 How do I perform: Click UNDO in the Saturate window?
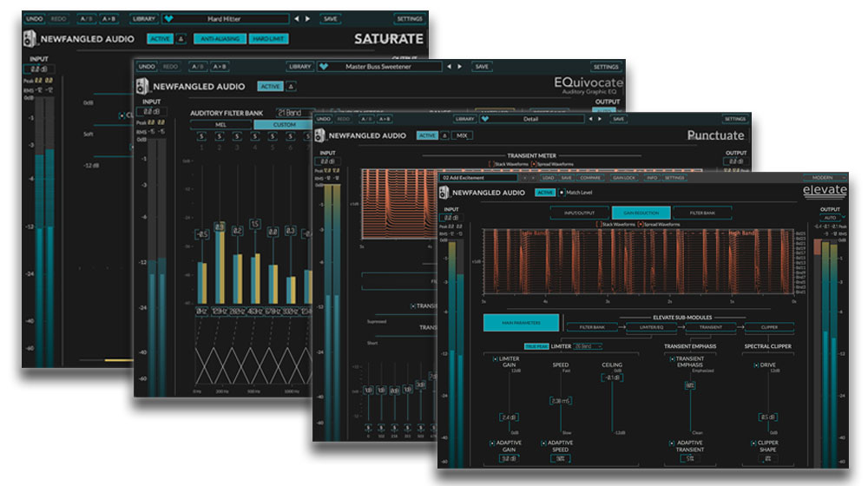[35, 19]
